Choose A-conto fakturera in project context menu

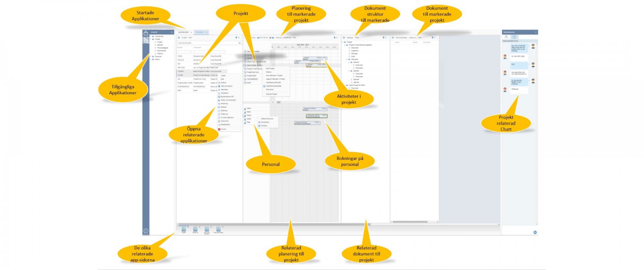(x=226, y=117)
